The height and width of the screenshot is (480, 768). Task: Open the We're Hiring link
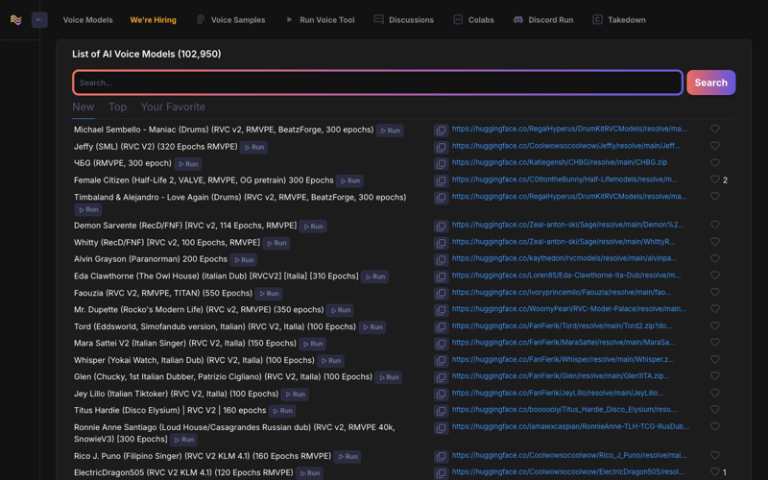click(153, 20)
